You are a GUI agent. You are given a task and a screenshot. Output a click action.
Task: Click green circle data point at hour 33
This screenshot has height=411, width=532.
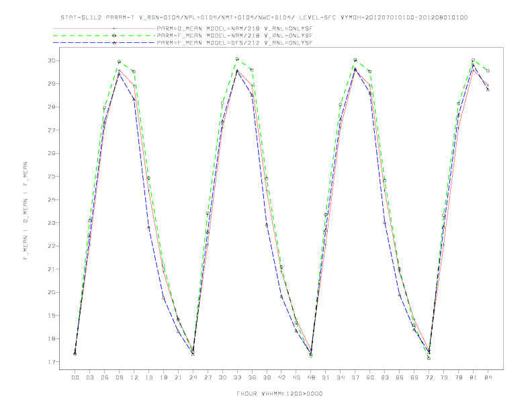237,59
